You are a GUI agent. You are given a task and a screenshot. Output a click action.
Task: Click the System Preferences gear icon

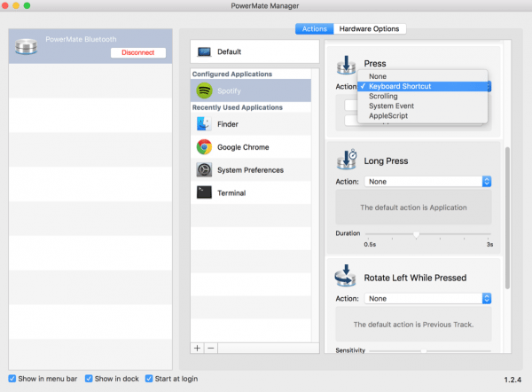204,170
